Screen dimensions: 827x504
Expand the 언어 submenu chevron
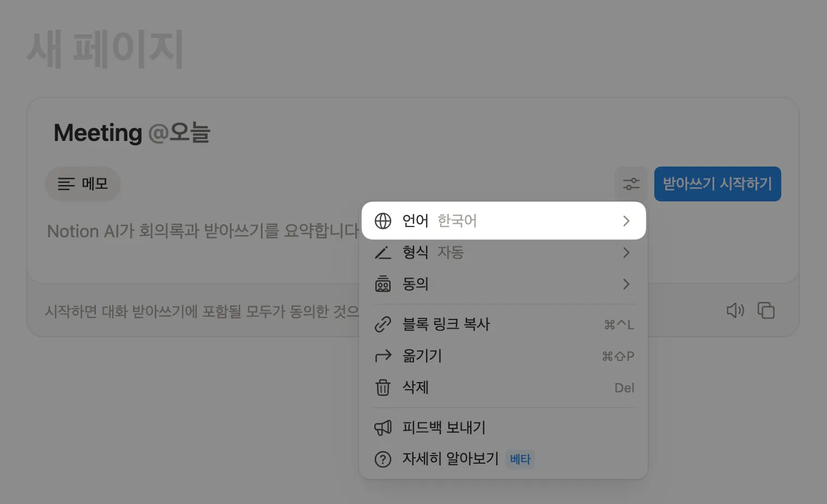pyautogui.click(x=626, y=221)
